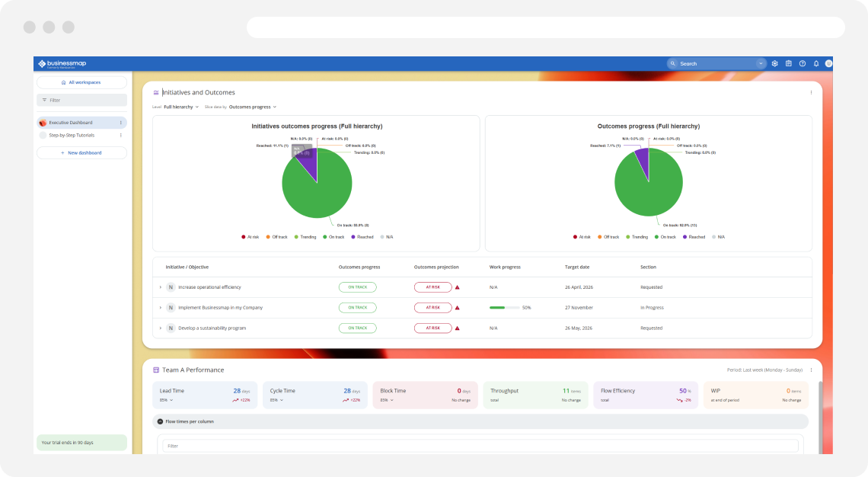Open the search scope dropdown chevron

pos(759,63)
